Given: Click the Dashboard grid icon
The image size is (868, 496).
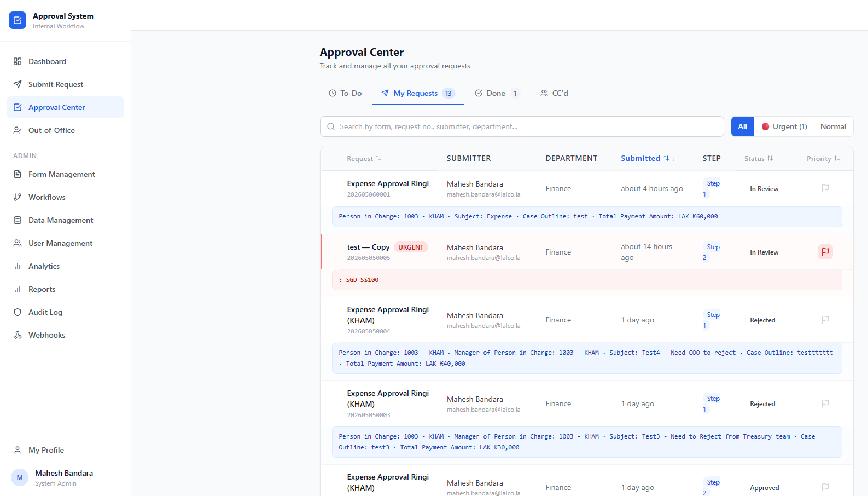Looking at the screenshot, I should tap(18, 61).
